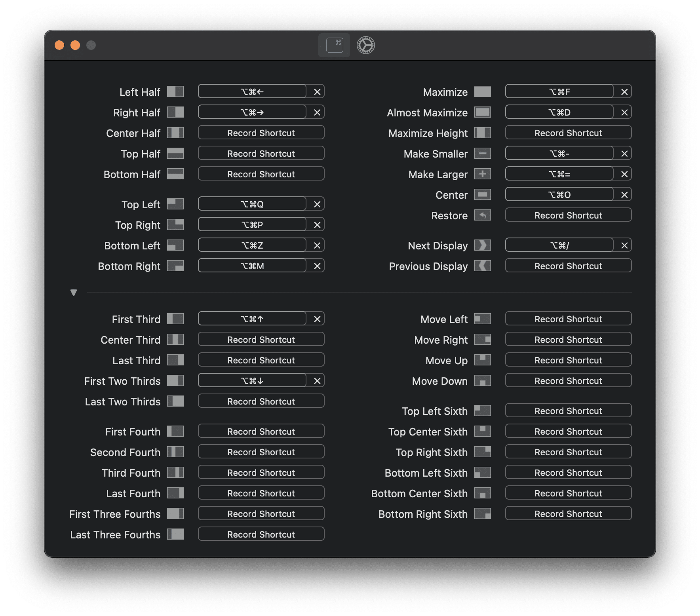The width and height of the screenshot is (700, 616).
Task: Select the Bottom Right layout icon
Action: [x=175, y=266]
